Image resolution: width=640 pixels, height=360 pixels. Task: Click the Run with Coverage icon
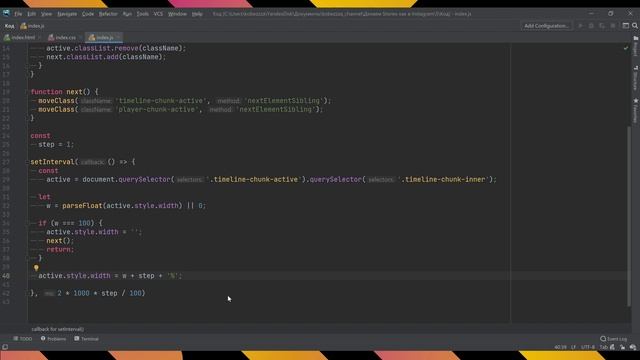click(x=602, y=26)
